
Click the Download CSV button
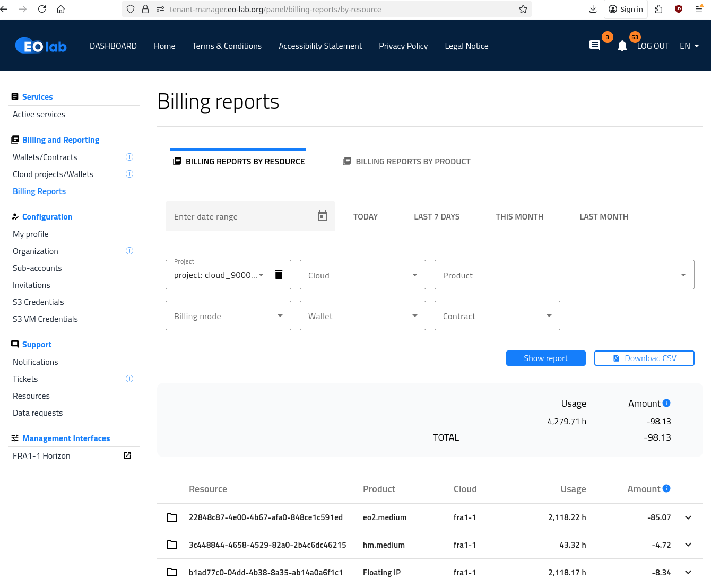tap(644, 358)
